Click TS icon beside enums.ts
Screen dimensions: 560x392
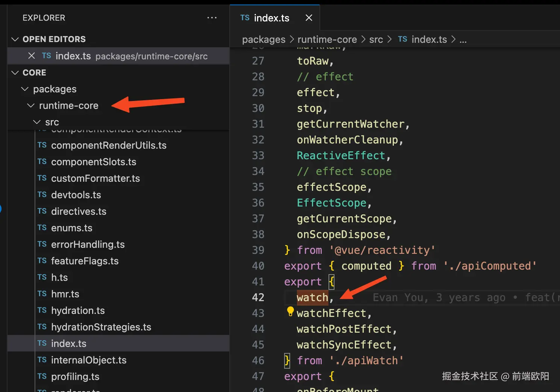tap(42, 228)
